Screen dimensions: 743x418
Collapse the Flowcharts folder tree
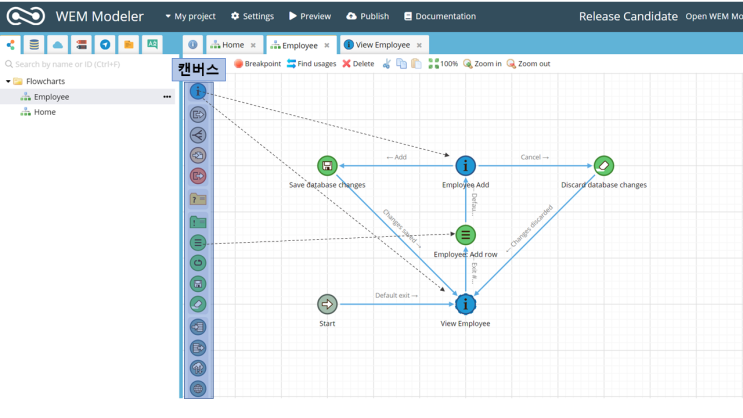[8, 82]
